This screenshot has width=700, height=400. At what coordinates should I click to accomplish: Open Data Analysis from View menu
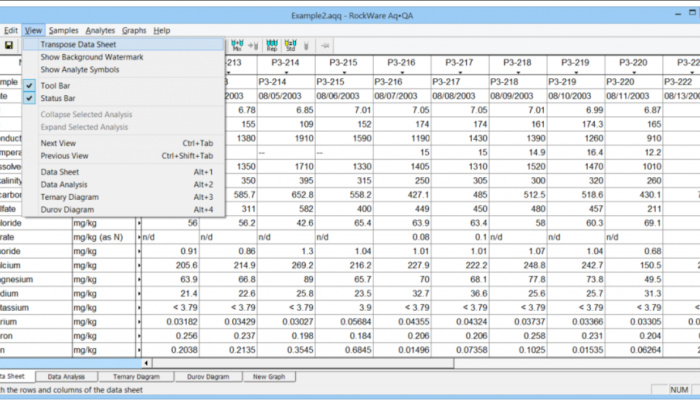click(x=124, y=184)
